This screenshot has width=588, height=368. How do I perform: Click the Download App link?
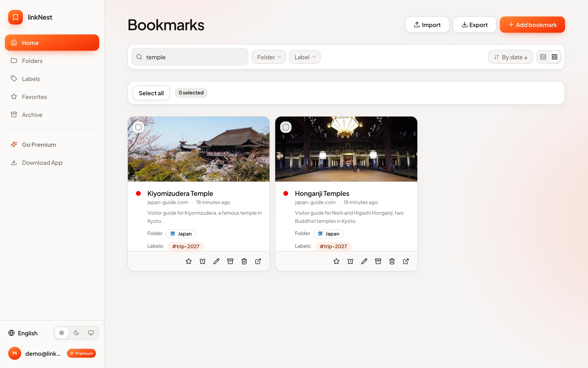pyautogui.click(x=52, y=163)
